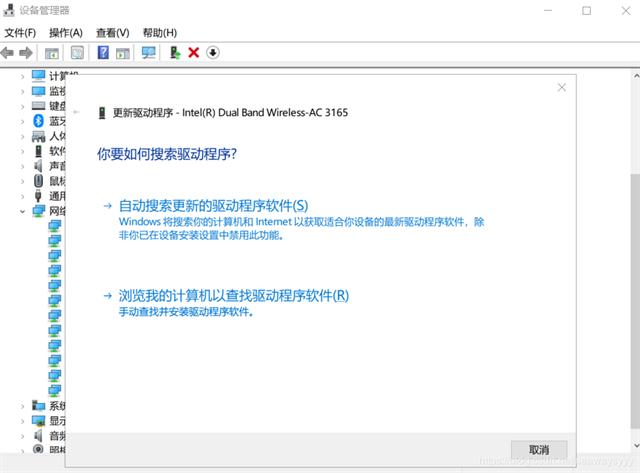
Task: Select the system devices folder icon
Action: (38, 406)
